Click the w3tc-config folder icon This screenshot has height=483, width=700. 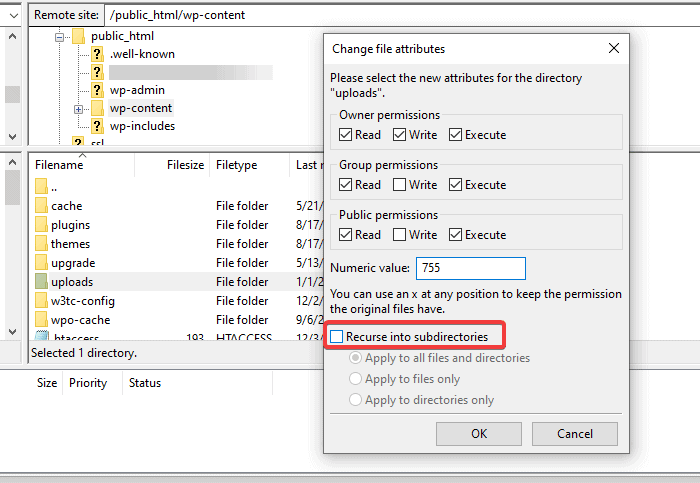pyautogui.click(x=41, y=301)
